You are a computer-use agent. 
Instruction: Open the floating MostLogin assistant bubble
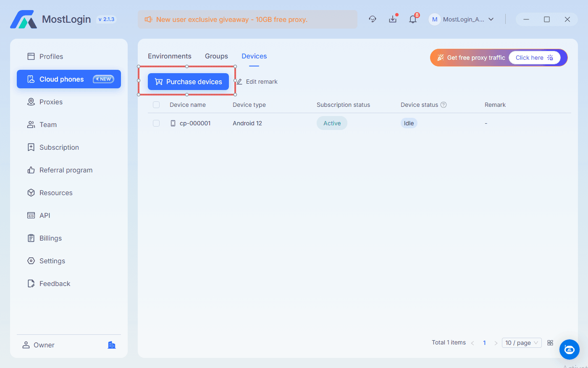pos(570,349)
